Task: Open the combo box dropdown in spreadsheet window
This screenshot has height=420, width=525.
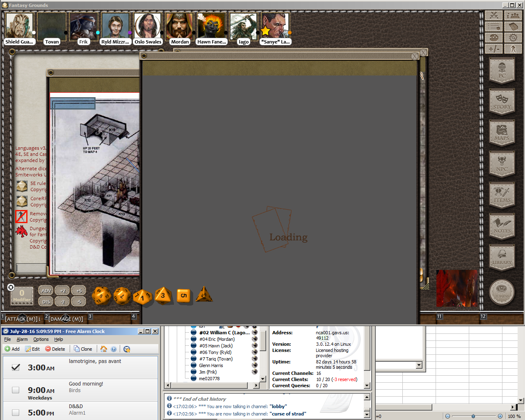Action: (x=419, y=365)
